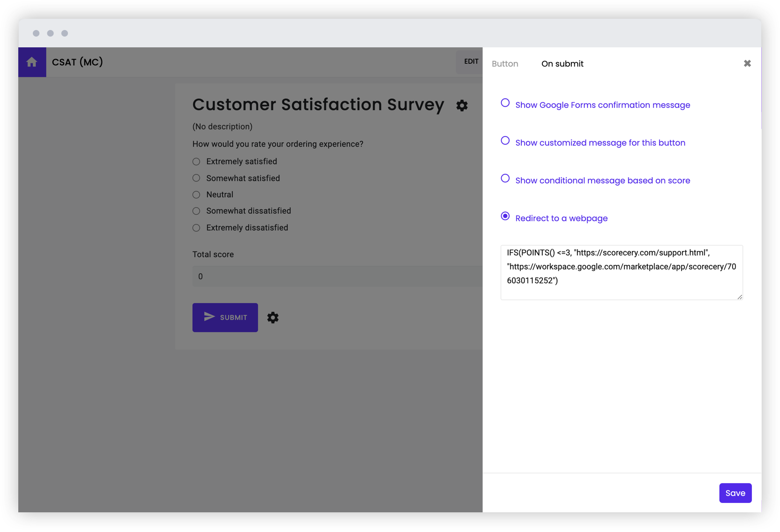Image resolution: width=780 pixels, height=532 pixels.
Task: Choose "Show conditional message based on score"
Action: pos(505,178)
